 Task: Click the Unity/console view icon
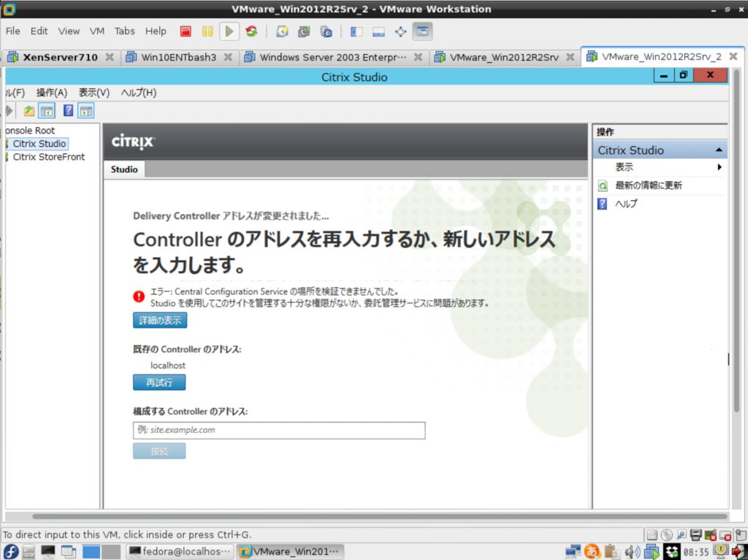(423, 31)
